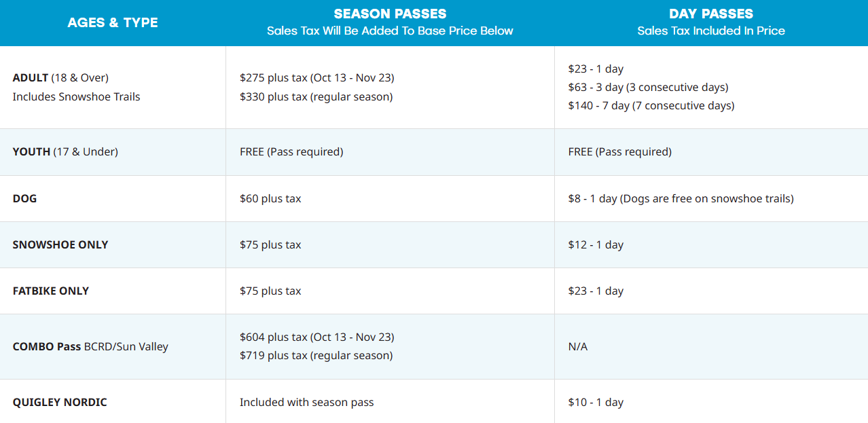Viewport: 868px width, 423px height.
Task: Click the DAY PASSES column header
Action: (x=710, y=14)
